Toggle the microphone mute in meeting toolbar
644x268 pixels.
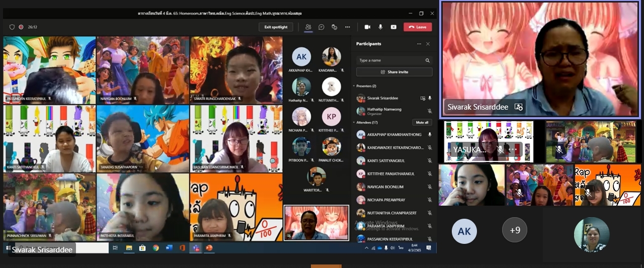click(x=380, y=27)
